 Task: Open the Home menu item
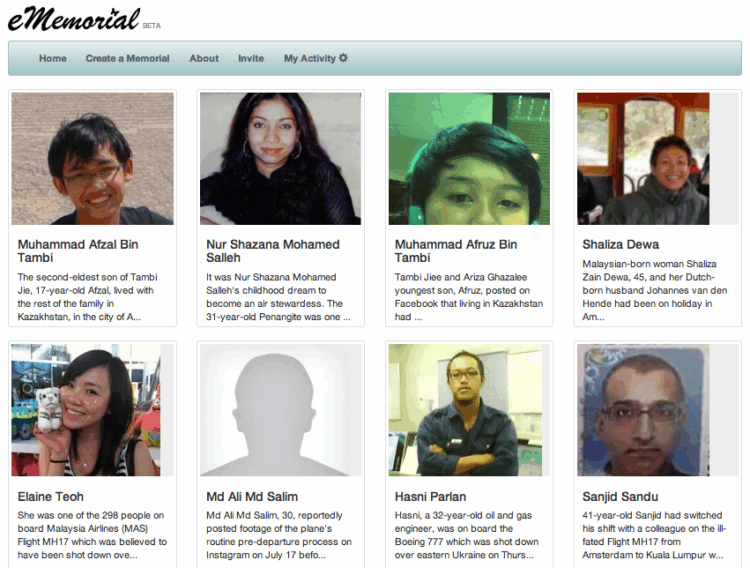(x=53, y=58)
